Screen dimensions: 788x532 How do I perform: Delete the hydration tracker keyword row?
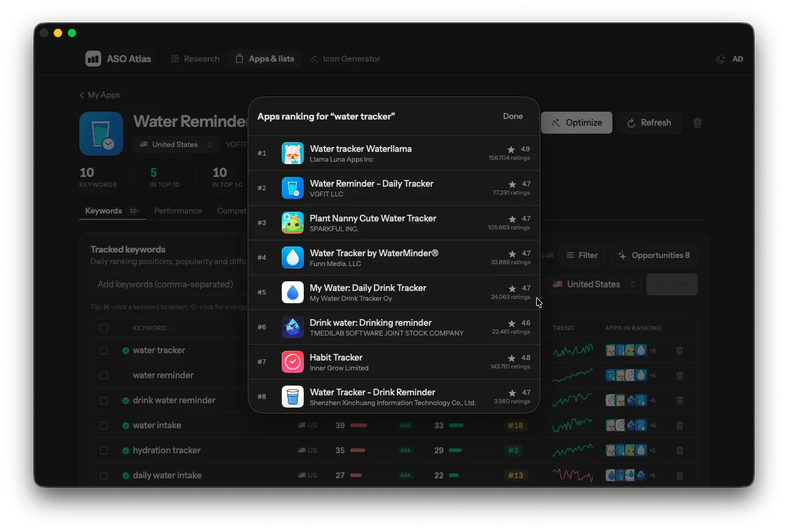click(680, 451)
